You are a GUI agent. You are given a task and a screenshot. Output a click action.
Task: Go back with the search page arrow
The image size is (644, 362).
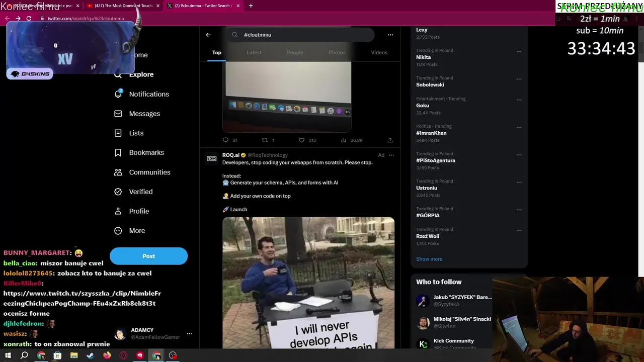pos(208,35)
